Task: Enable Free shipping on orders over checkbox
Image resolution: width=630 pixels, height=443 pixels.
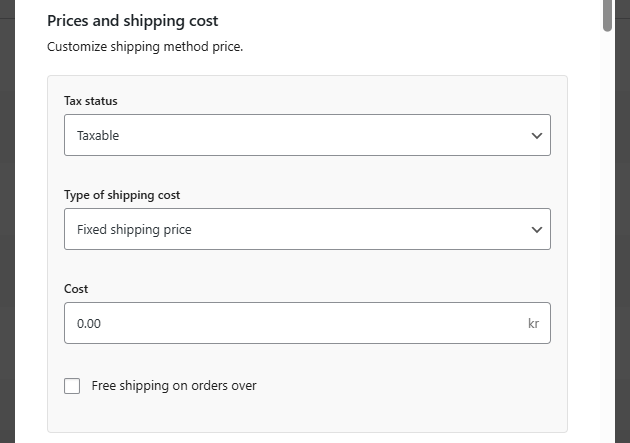Action: coord(72,386)
